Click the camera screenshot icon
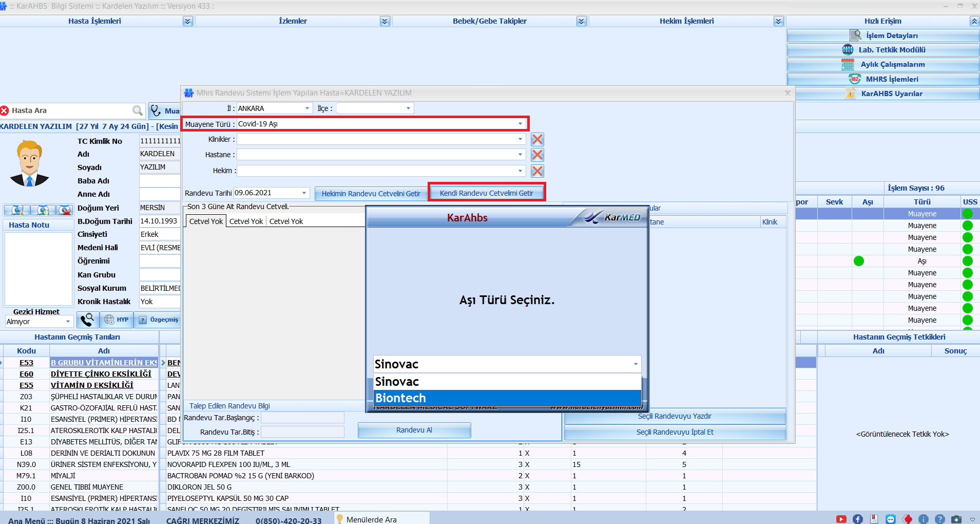Image resolution: width=980 pixels, height=524 pixels. pos(956,519)
